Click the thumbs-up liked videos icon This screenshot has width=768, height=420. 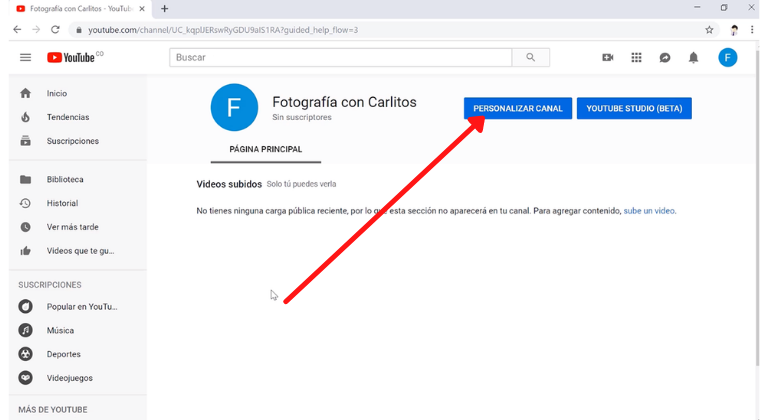(25, 251)
